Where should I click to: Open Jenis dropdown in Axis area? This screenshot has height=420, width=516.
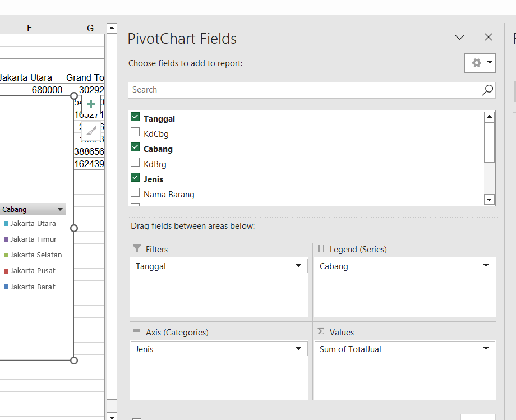click(298, 349)
